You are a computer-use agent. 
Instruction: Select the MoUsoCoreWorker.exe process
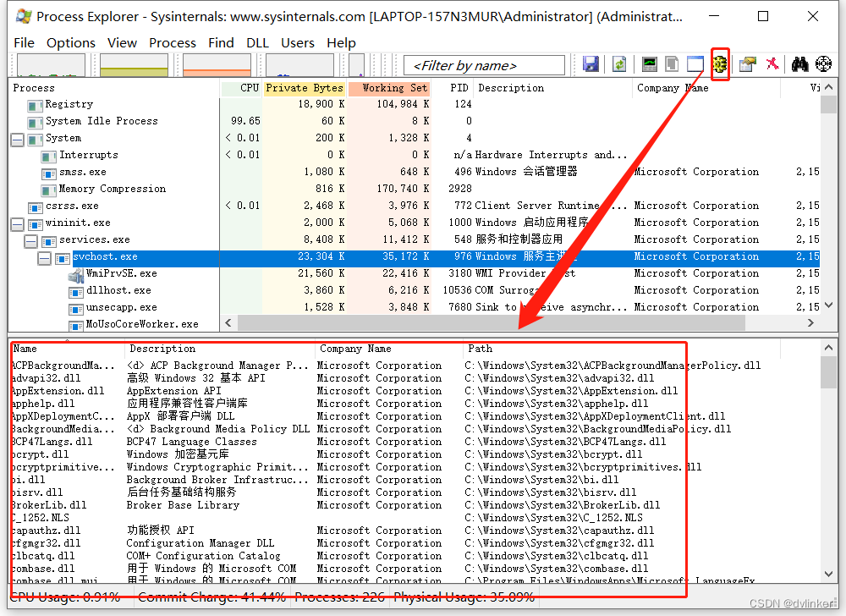tap(142, 325)
